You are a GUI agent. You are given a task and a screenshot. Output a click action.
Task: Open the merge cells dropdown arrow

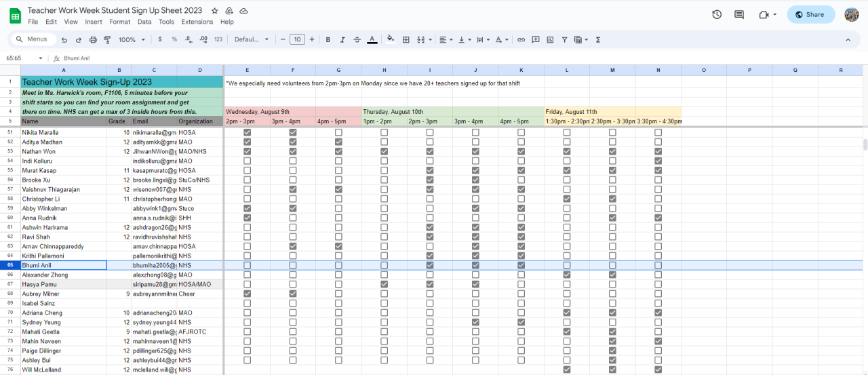coord(429,40)
